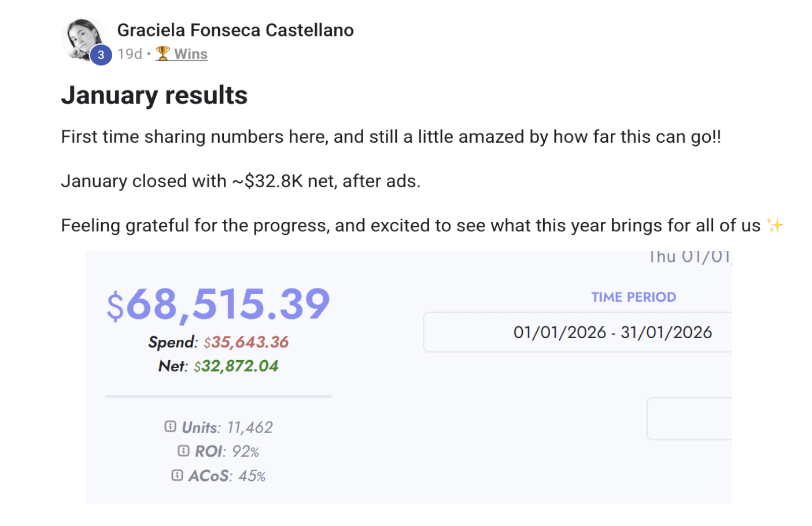812x526 pixels.
Task: Click the Units count 11,462
Action: [249, 427]
